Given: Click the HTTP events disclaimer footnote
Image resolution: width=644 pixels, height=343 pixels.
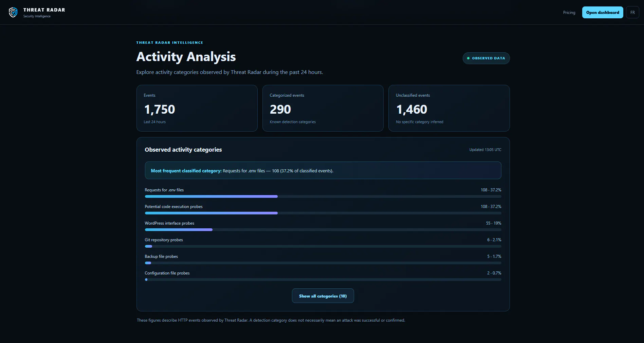Looking at the screenshot, I should pyautogui.click(x=271, y=320).
